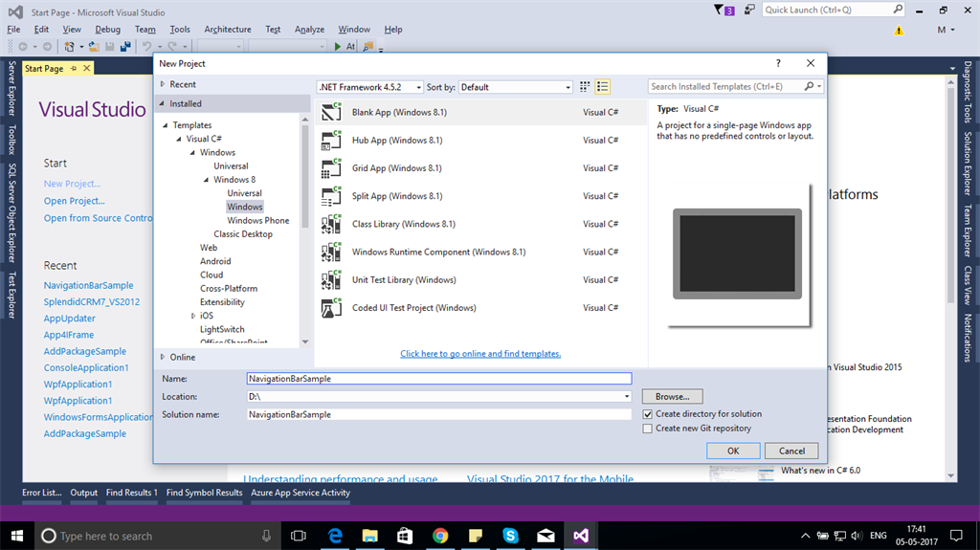Select the Grid App (Windows 8.1) template icon
Viewport: 980px width, 550px height.
coord(332,168)
